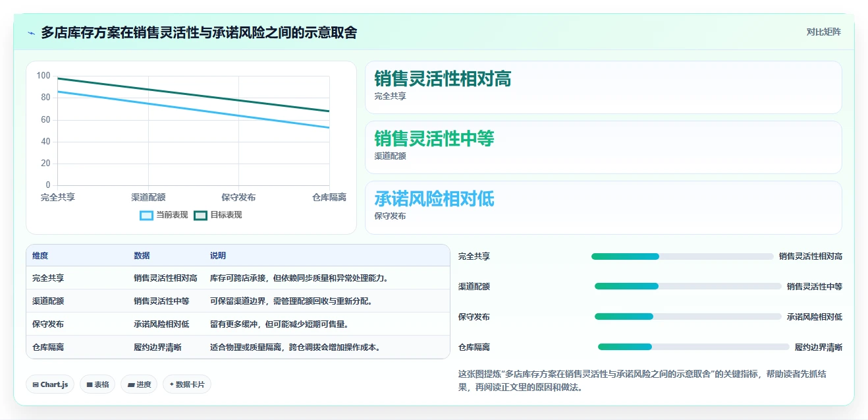This screenshot has height=420, width=868.
Task: Click the 保守发布 progress bar
Action: [688, 316]
